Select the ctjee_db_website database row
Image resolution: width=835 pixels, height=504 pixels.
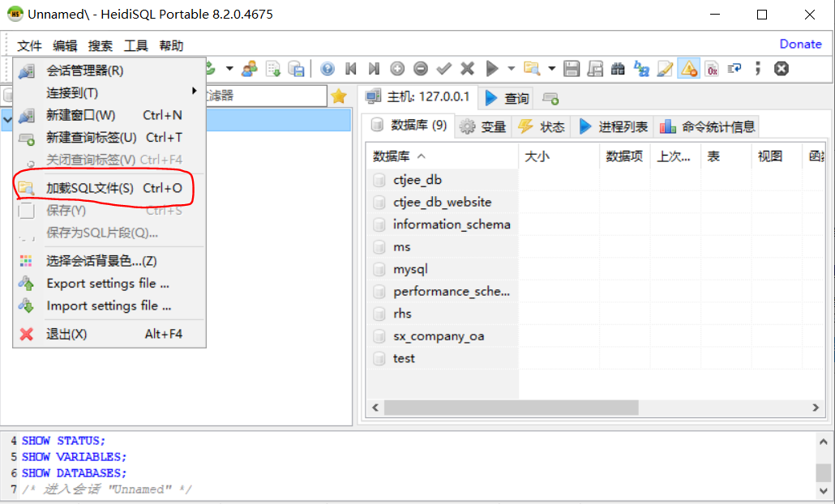pyautogui.click(x=442, y=203)
